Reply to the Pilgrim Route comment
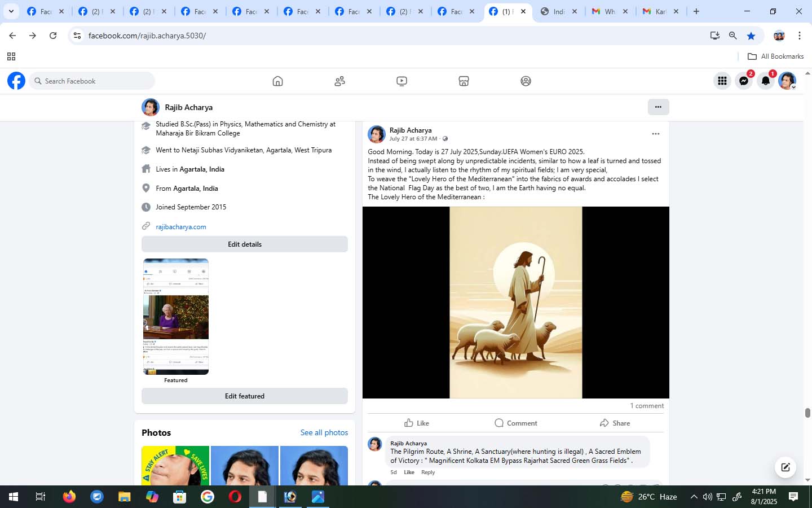Screen dimensions: 812x508 tap(428, 472)
